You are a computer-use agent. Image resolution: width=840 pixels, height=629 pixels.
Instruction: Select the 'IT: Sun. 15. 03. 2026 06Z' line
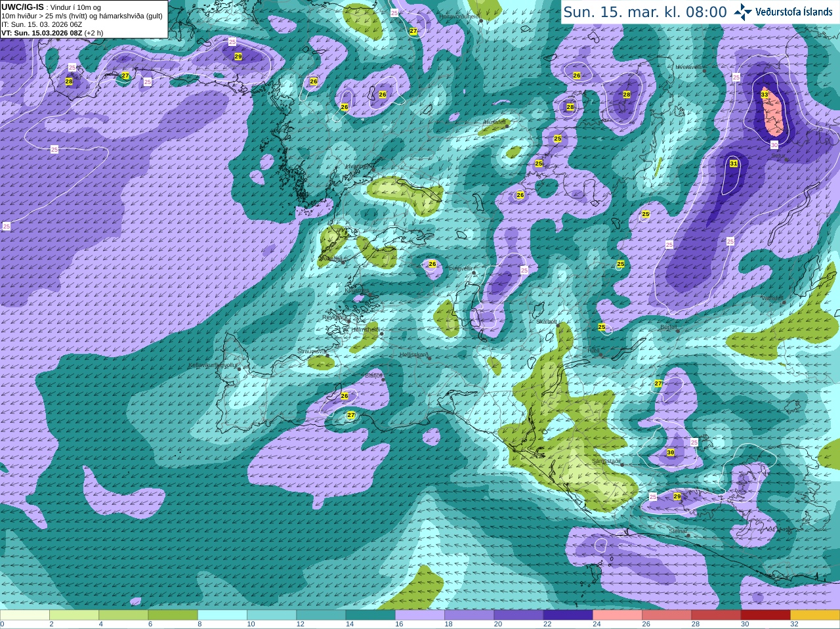pyautogui.click(x=41, y=24)
